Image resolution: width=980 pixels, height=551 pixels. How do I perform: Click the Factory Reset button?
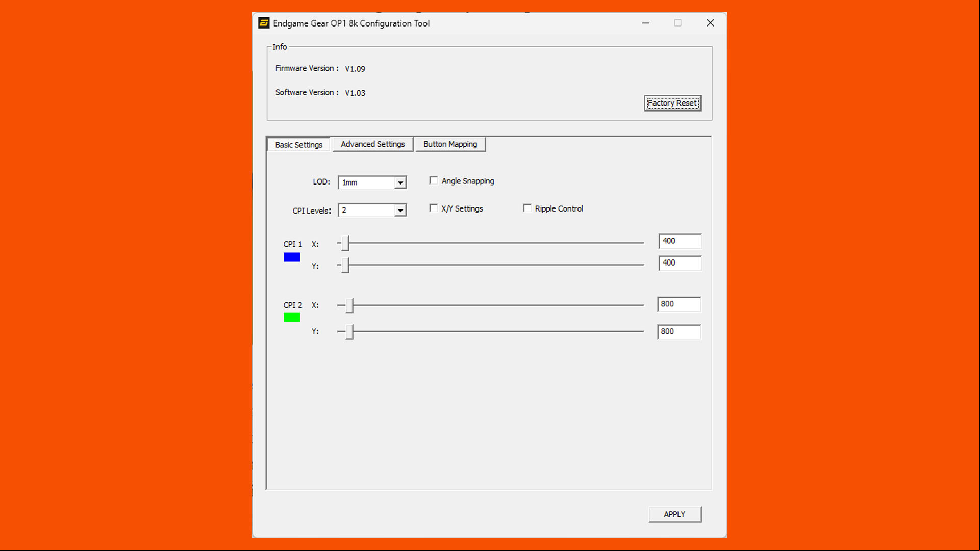(x=672, y=103)
